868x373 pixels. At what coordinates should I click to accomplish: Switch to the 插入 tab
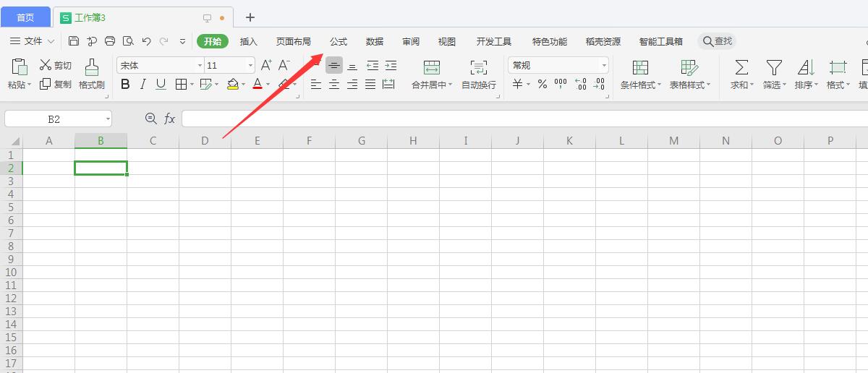[x=249, y=41]
